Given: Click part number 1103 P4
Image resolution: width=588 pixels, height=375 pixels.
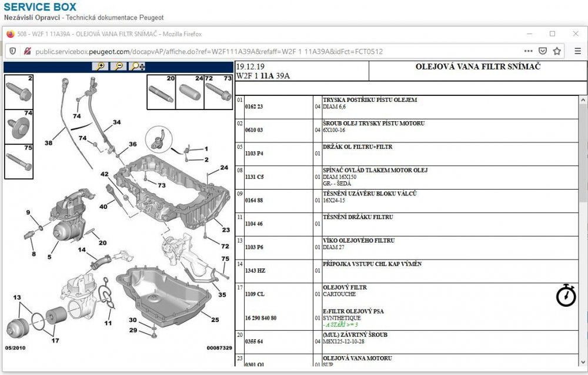Looking at the screenshot, I should (254, 153).
